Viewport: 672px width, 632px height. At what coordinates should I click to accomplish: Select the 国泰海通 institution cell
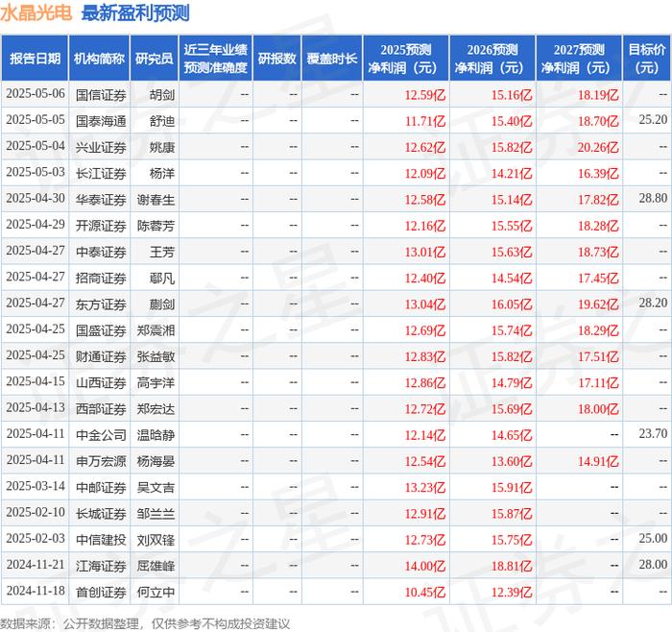(x=101, y=121)
